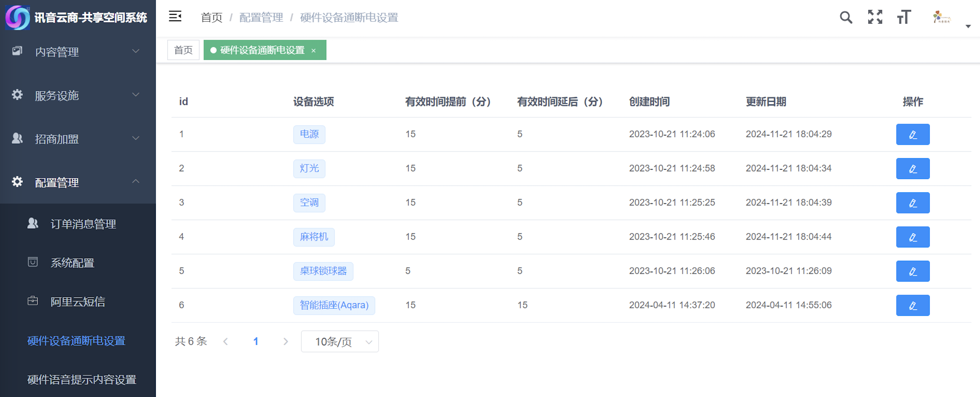Click the search magnifier icon

[x=846, y=17]
